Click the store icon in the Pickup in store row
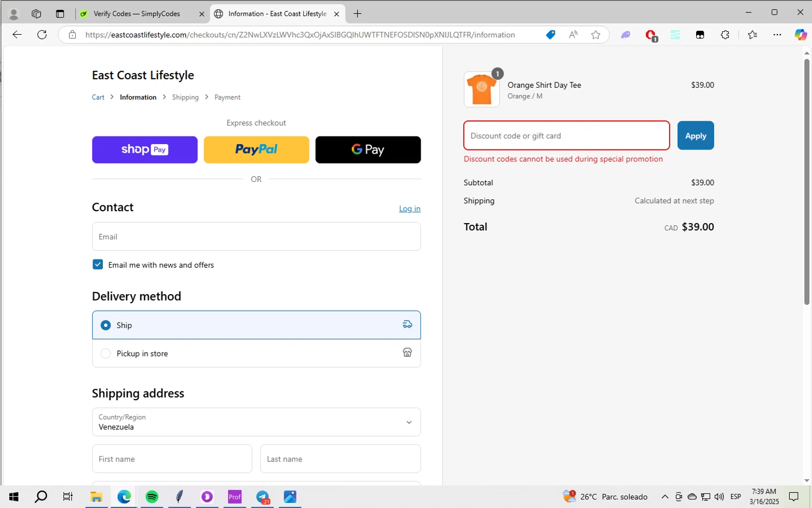Screen dimensions: 812x508 407,353
